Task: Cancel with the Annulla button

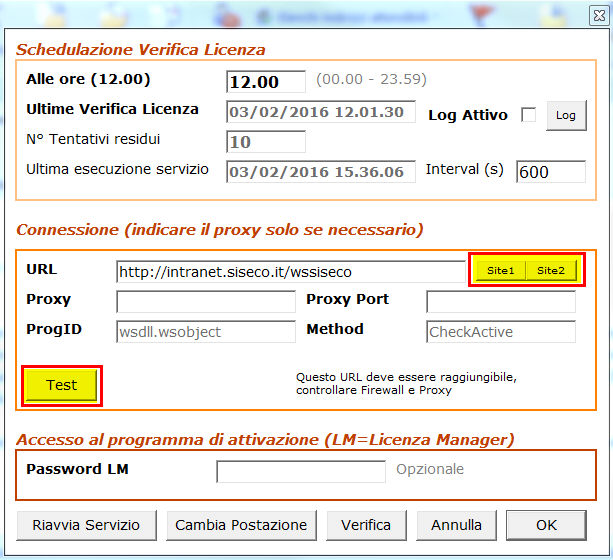Action: click(456, 524)
